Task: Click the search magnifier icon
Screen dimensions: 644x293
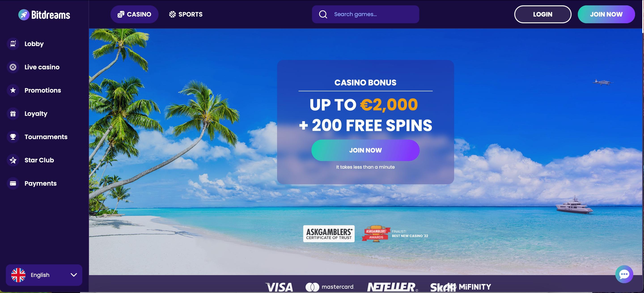Action: pos(323,14)
